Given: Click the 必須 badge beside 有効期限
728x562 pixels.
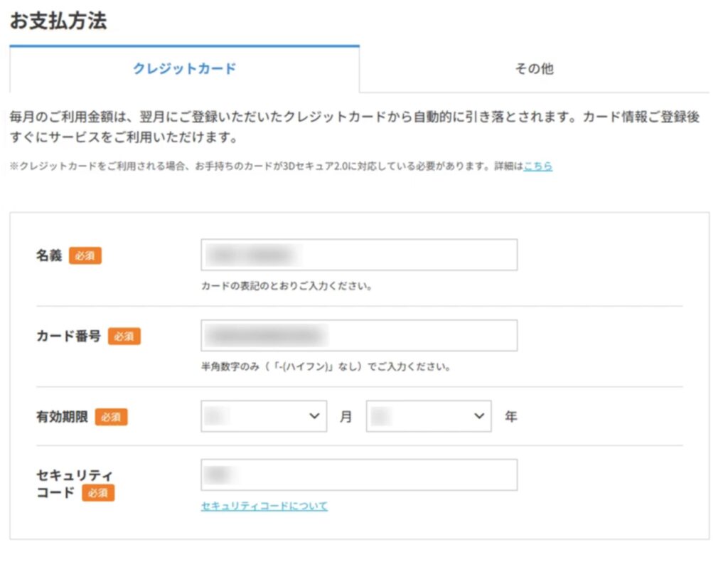Looking at the screenshot, I should 111,417.
